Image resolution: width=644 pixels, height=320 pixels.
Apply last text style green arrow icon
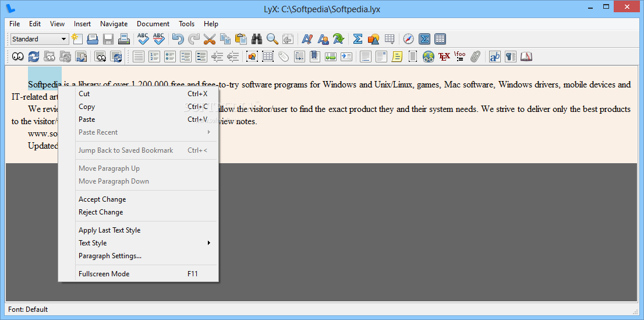tap(338, 39)
